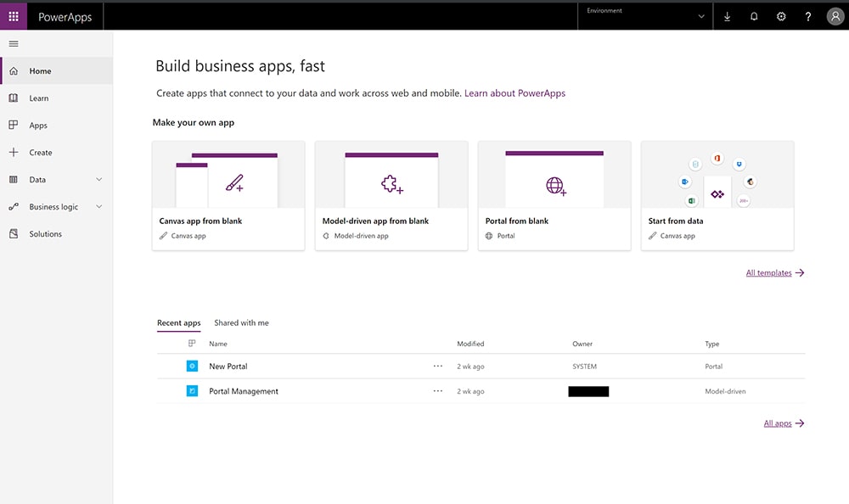This screenshot has height=504, width=849.
Task: Click the Home house icon in sidebar
Action: point(14,71)
